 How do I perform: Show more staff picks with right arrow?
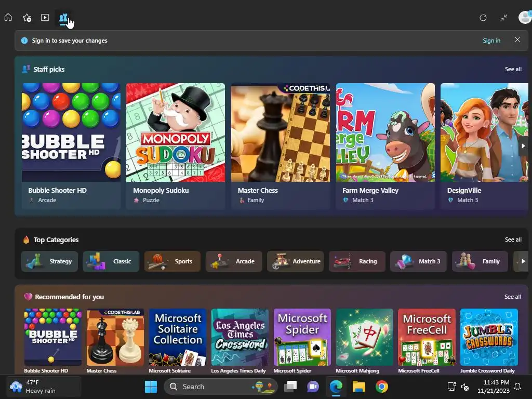(523, 146)
